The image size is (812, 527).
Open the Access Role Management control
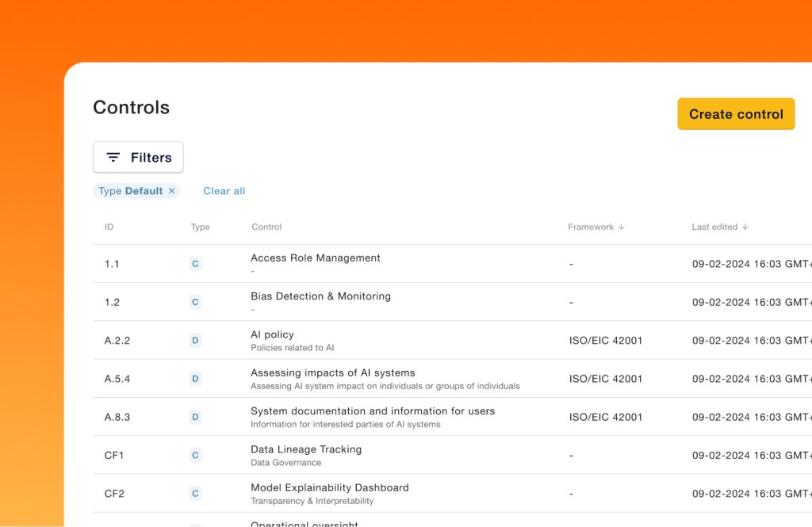[316, 258]
